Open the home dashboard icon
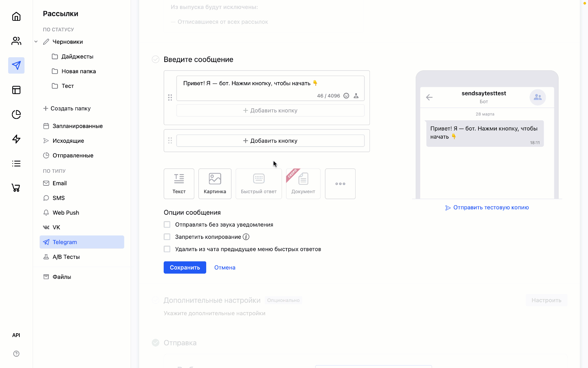The height and width of the screenshot is (368, 588). 16,16
